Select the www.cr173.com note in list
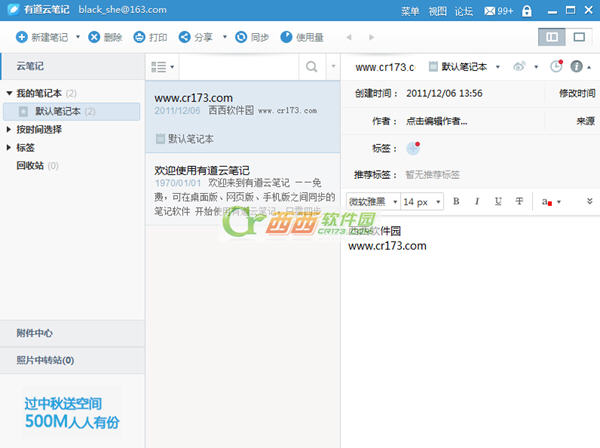Image resolution: width=600 pixels, height=448 pixels. 243,117
